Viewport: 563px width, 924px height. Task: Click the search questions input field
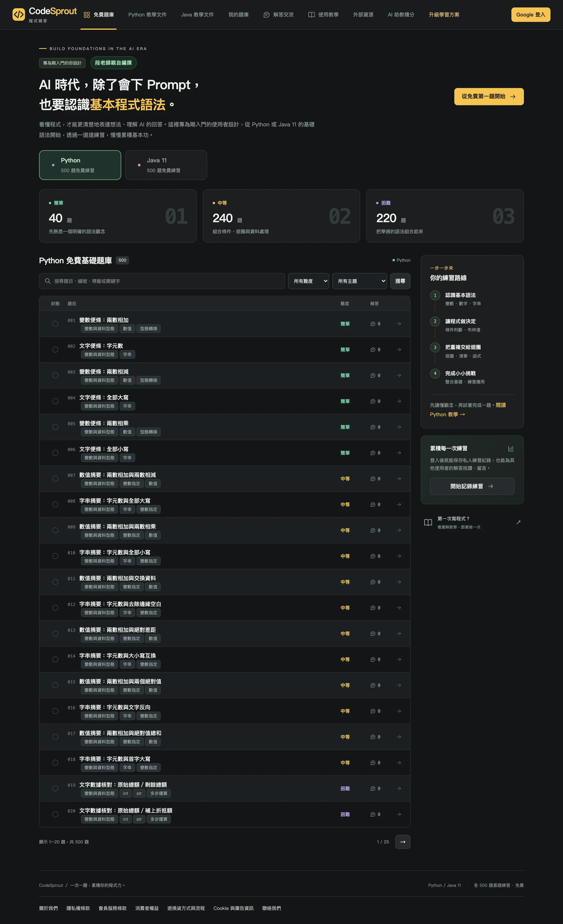tap(162, 281)
